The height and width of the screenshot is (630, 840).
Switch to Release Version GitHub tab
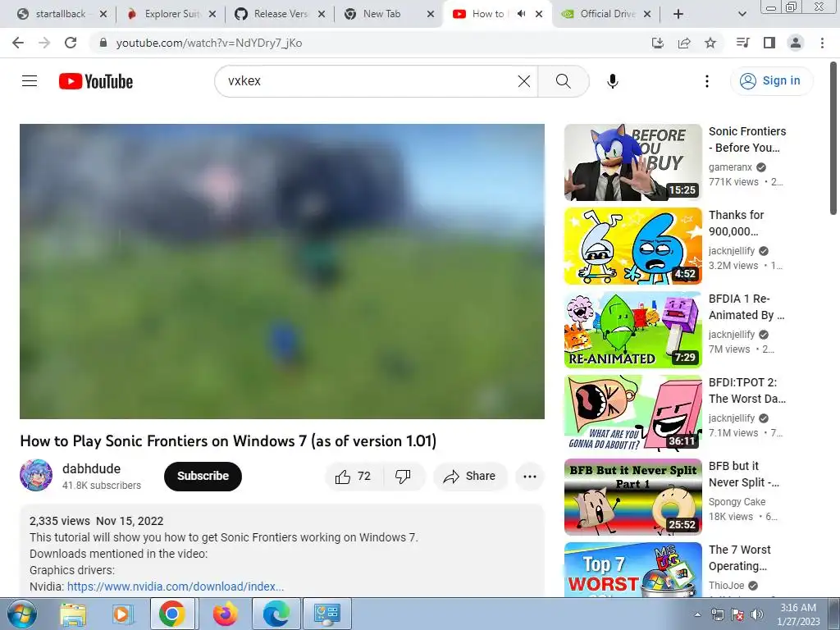(x=279, y=14)
